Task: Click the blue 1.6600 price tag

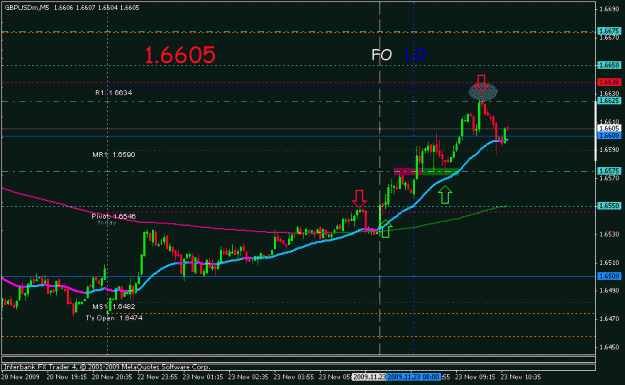Action: click(x=609, y=136)
